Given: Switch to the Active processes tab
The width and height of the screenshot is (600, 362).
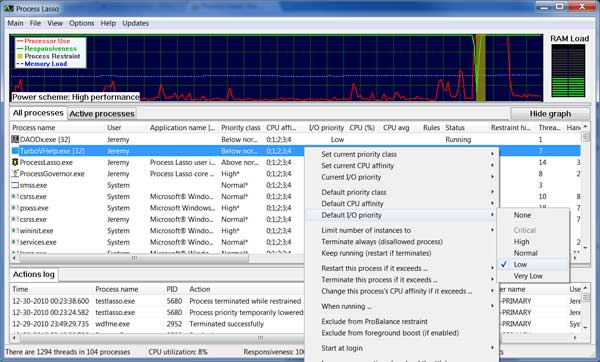Looking at the screenshot, I should [102, 114].
